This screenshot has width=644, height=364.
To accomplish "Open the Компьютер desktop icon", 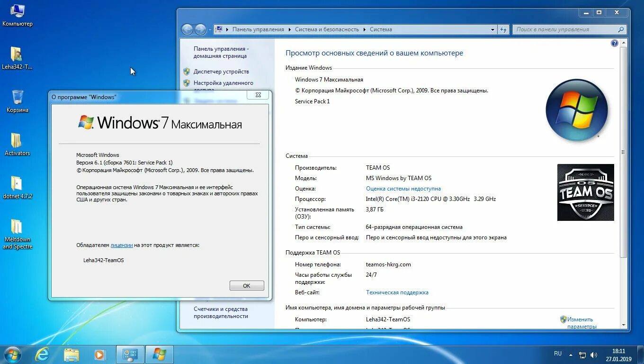I will (18, 15).
